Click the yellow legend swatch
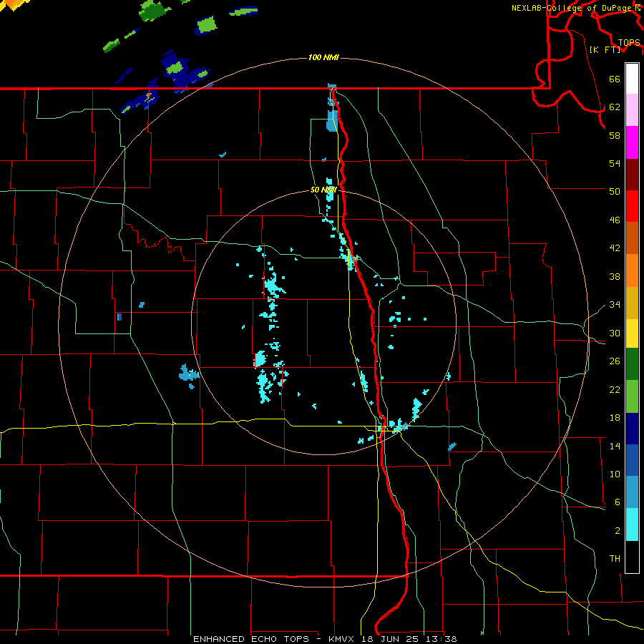Image resolution: width=644 pixels, height=644 pixels. 632,333
